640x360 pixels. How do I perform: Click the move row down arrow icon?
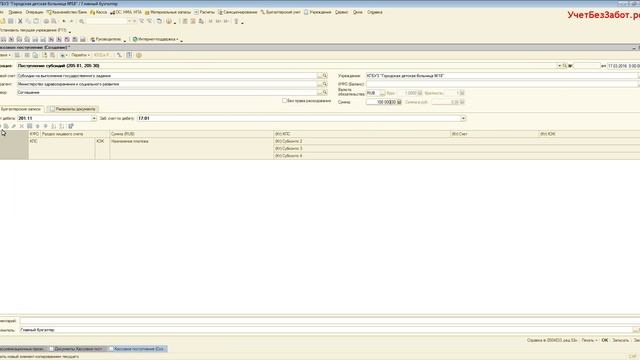(46, 126)
